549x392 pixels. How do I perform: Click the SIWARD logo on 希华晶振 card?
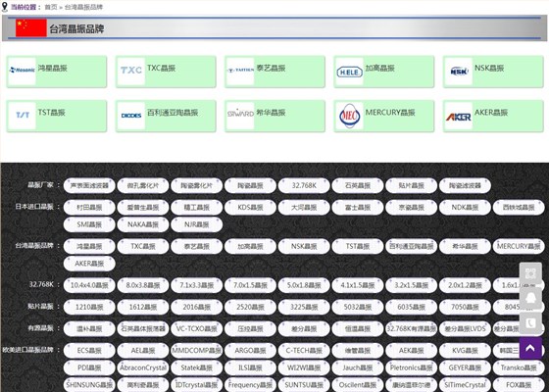[240, 116]
